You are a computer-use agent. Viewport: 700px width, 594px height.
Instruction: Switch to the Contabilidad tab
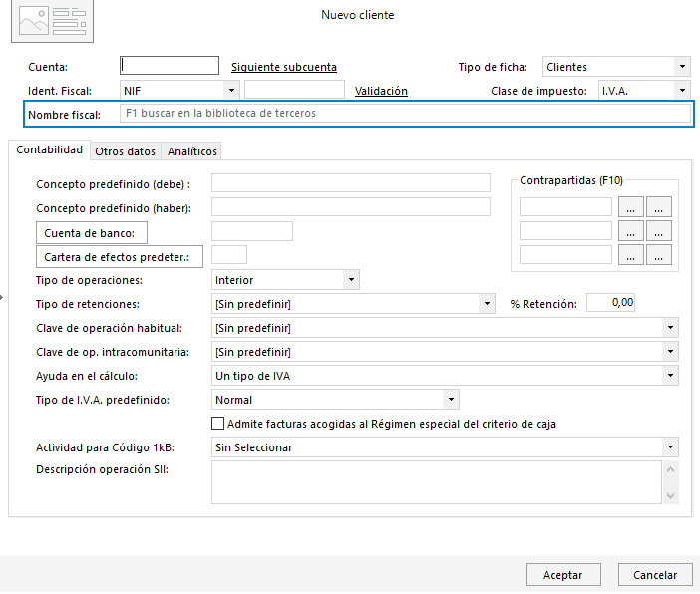click(x=49, y=149)
